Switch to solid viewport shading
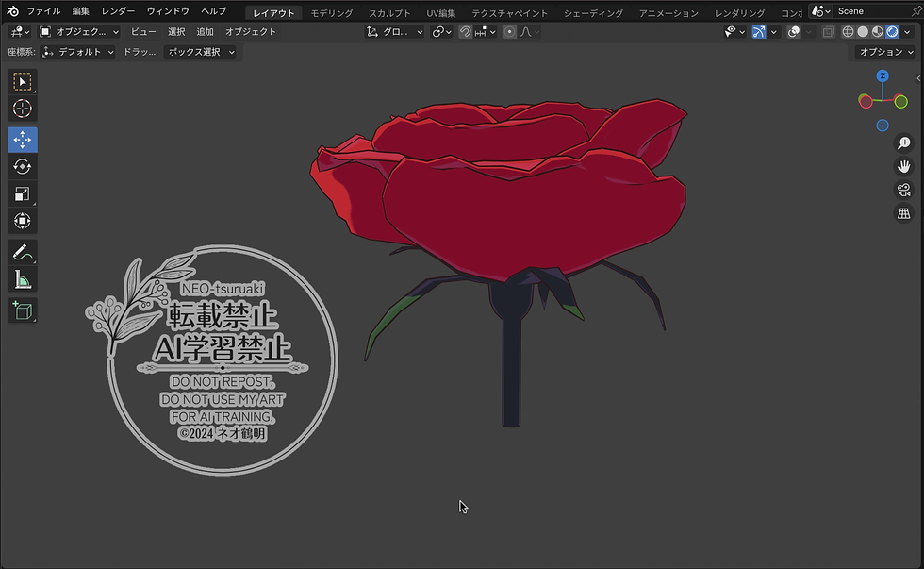This screenshot has height=569, width=924. click(x=863, y=32)
